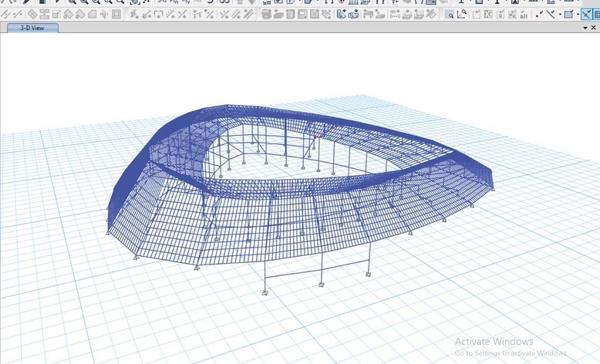Expand the small arrow right of the snap-lines icon

tap(559, 14)
